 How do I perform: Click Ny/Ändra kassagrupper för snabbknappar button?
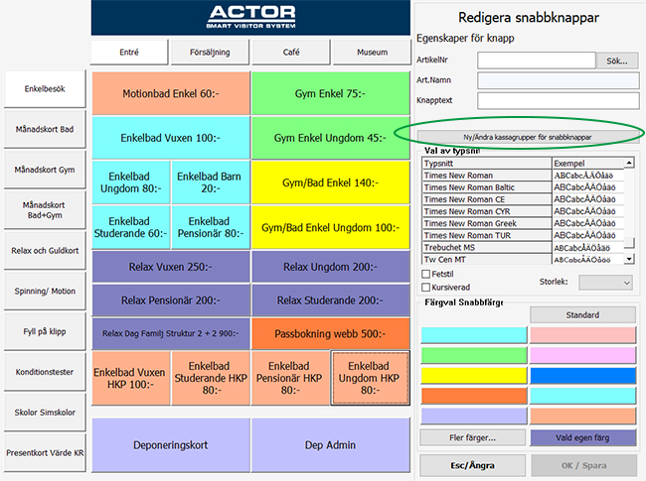527,137
